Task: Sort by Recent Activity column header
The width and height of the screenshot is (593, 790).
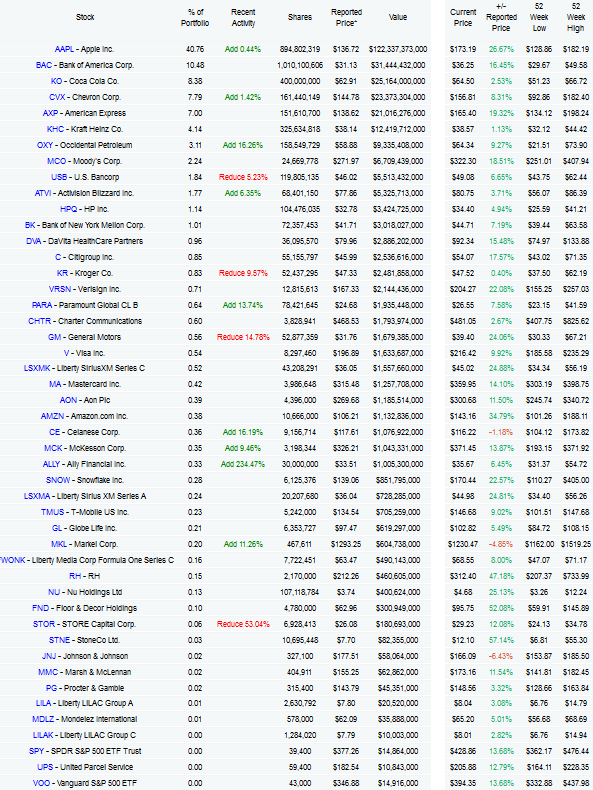Action: [x=243, y=18]
